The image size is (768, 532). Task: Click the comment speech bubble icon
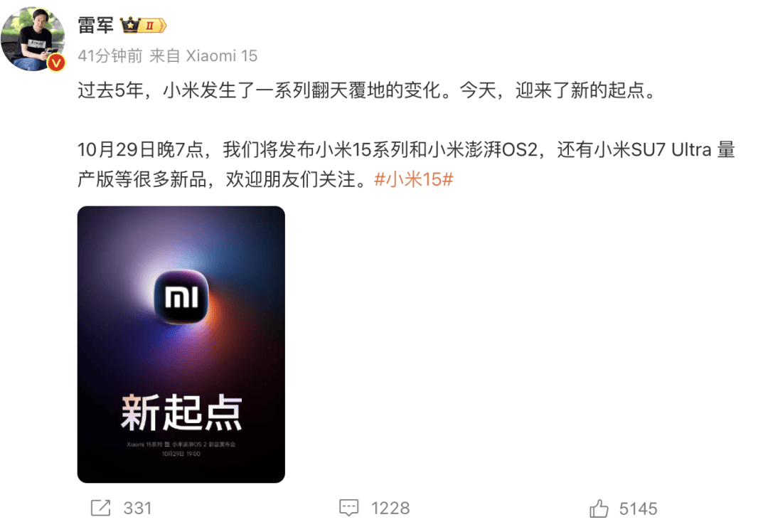[x=348, y=508]
